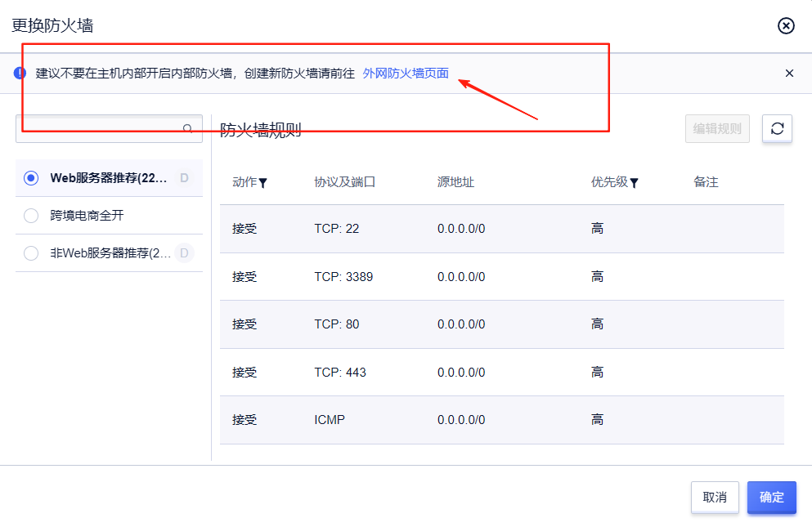Open the 外网防火墙页面 link
Image resolution: width=812 pixels, height=527 pixels.
pos(406,73)
